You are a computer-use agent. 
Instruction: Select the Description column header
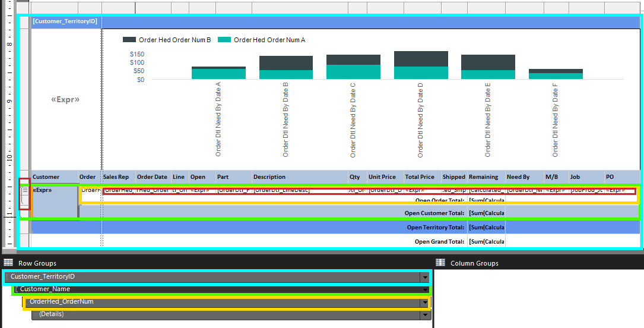(x=300, y=176)
